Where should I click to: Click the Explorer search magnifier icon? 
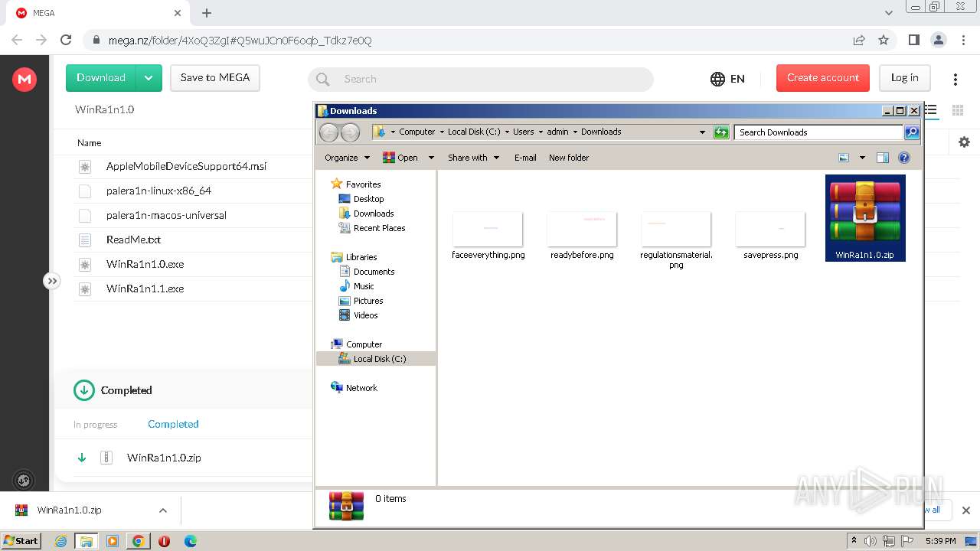click(912, 132)
